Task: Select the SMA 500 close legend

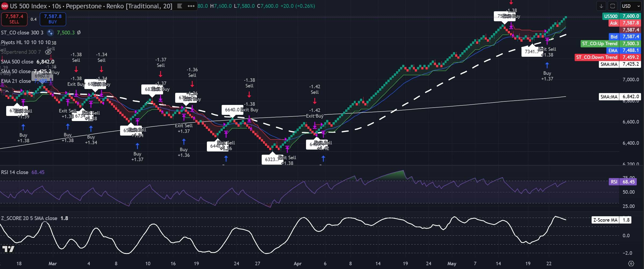Action: pos(17,62)
